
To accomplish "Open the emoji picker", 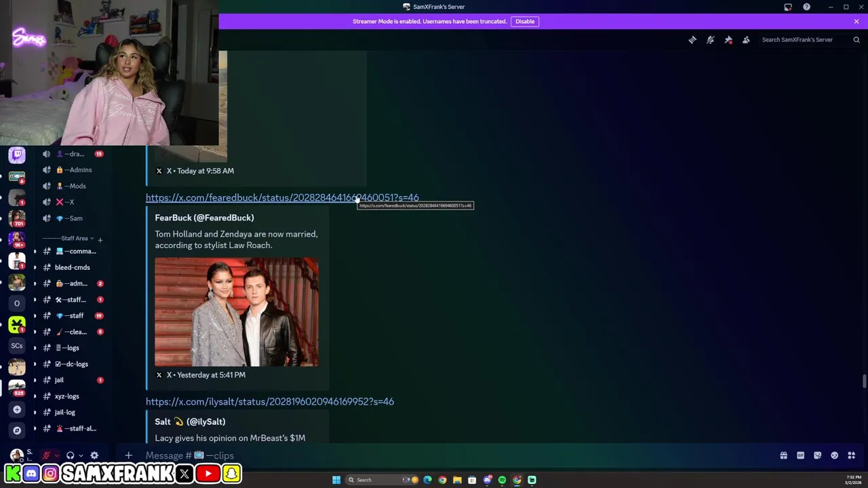I will [834, 455].
